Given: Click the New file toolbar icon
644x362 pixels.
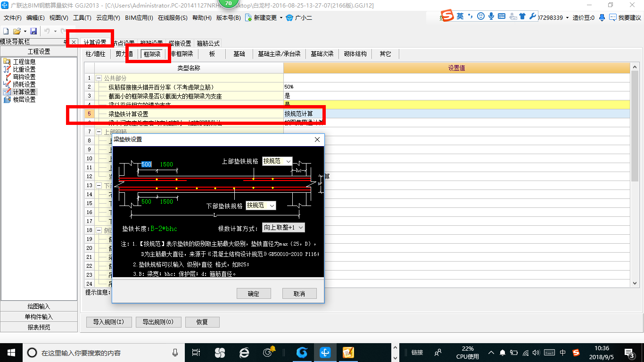Looking at the screenshot, I should (6, 31).
